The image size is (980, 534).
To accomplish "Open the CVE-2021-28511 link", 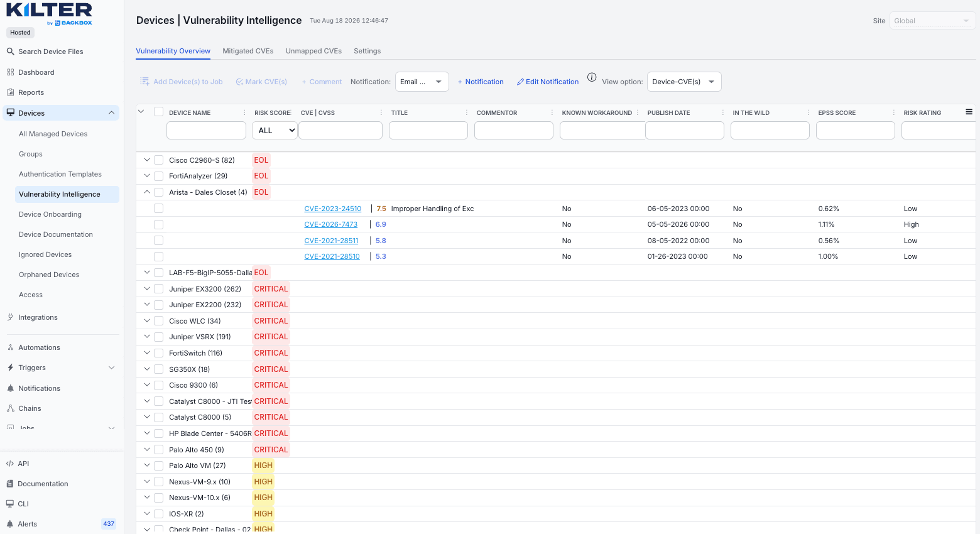I will coord(331,241).
